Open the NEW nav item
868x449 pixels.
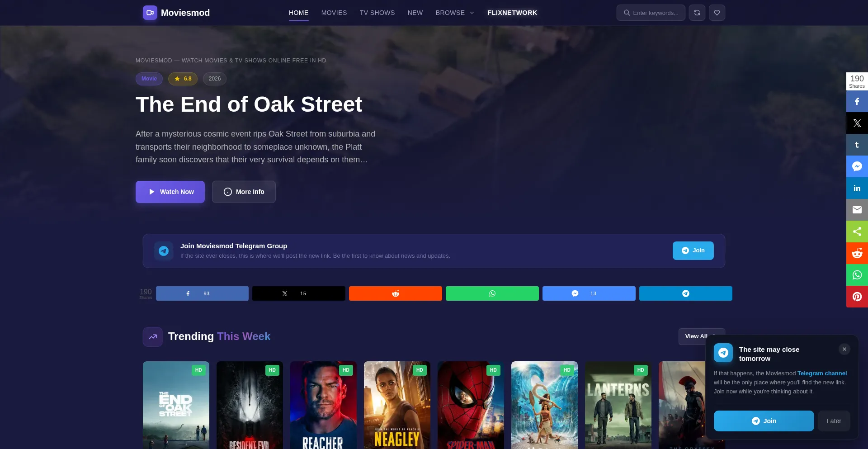click(415, 13)
